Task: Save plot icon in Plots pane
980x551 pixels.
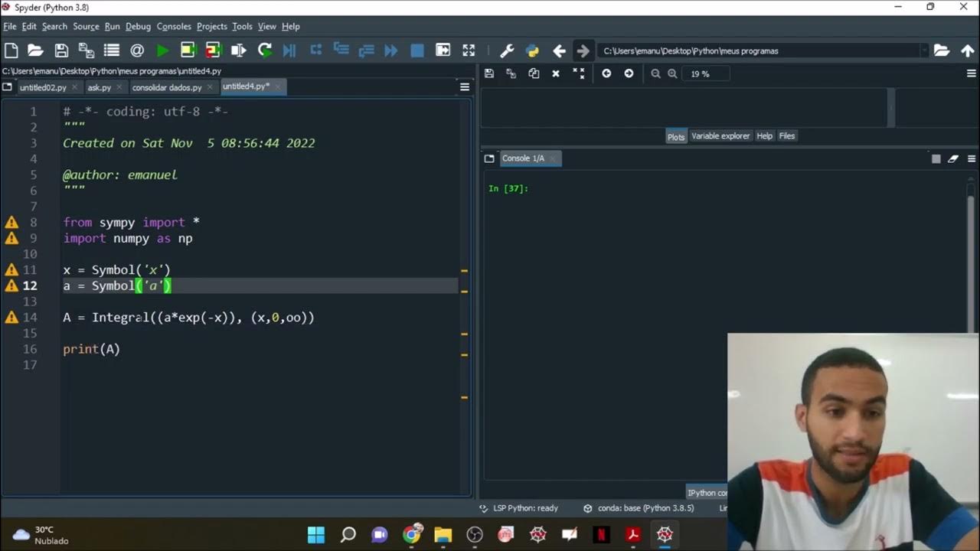Action: (489, 73)
